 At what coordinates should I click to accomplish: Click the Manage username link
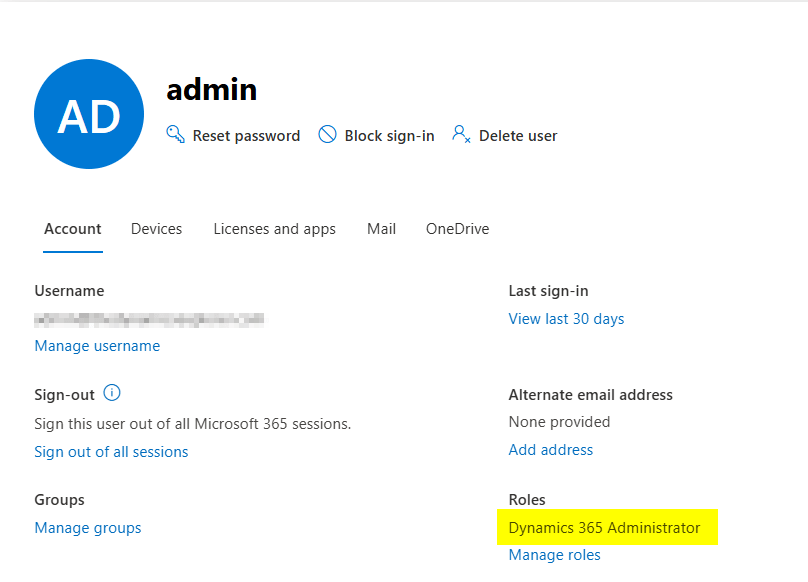coord(97,346)
